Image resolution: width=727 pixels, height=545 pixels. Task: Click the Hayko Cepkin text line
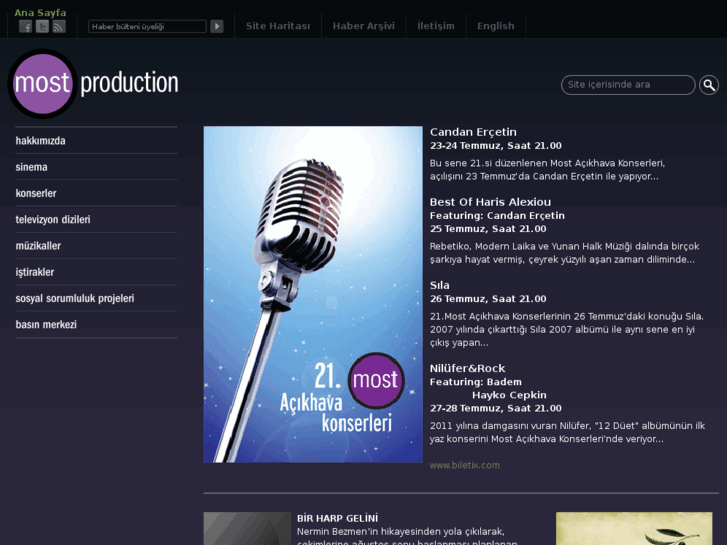pyautogui.click(x=509, y=395)
